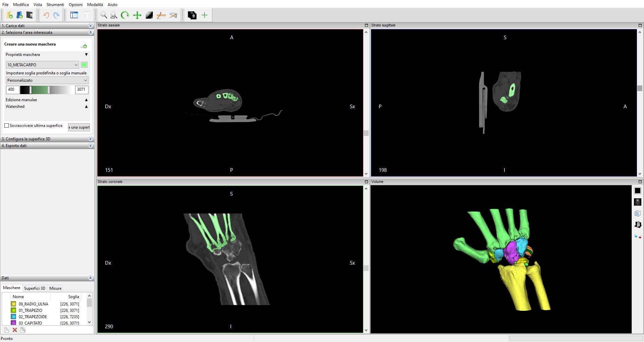Image resolution: width=644 pixels, height=342 pixels.
Task: Click the import DICOM folder icon
Action: (9, 15)
